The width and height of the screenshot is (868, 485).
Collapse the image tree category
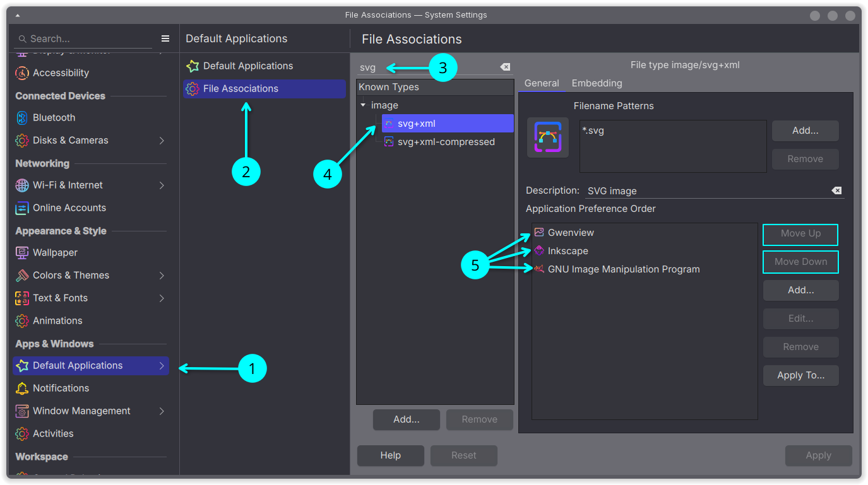coord(363,105)
